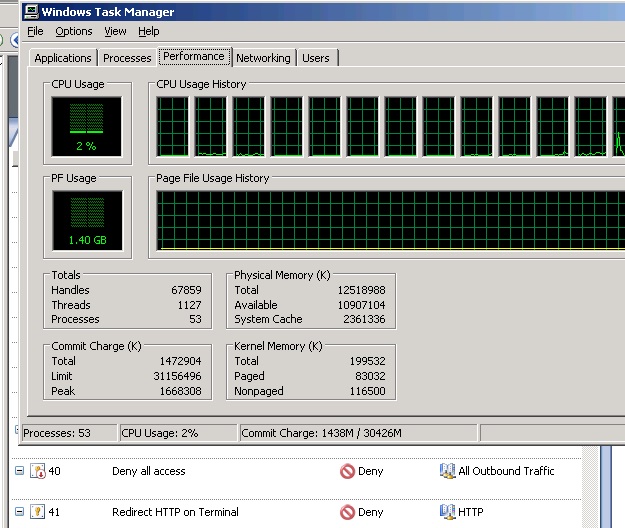Switch to the Applications tab
Image resolution: width=625 pixels, height=528 pixels.
pyautogui.click(x=63, y=58)
